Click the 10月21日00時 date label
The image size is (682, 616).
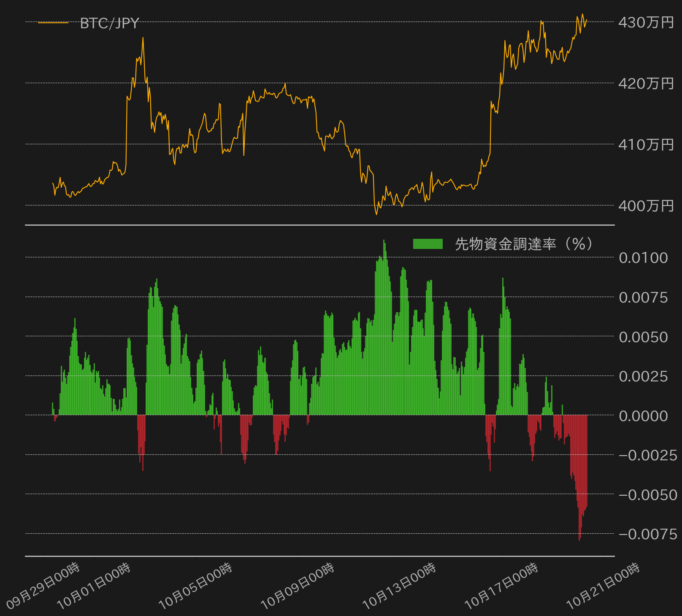[x=604, y=586]
